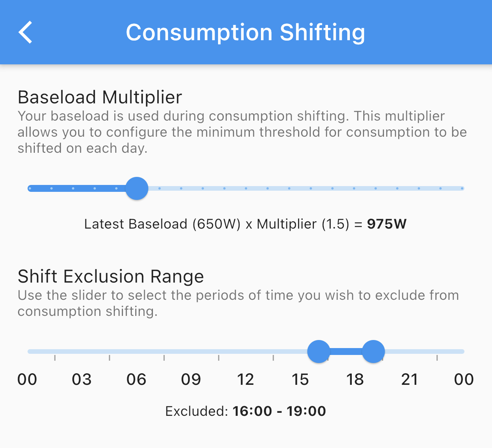Image resolution: width=492 pixels, height=448 pixels.
Task: Click the 09 hour label
Action: pos(191,379)
